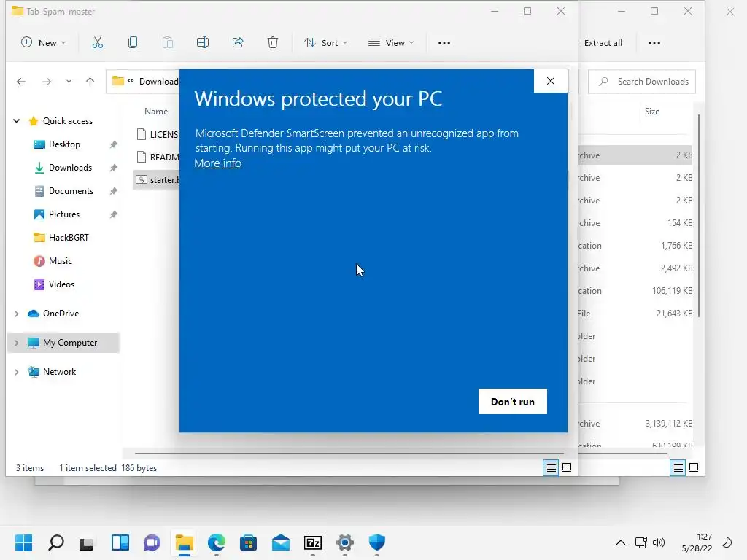
Task: Click the Share icon in toolbar
Action: 238,43
